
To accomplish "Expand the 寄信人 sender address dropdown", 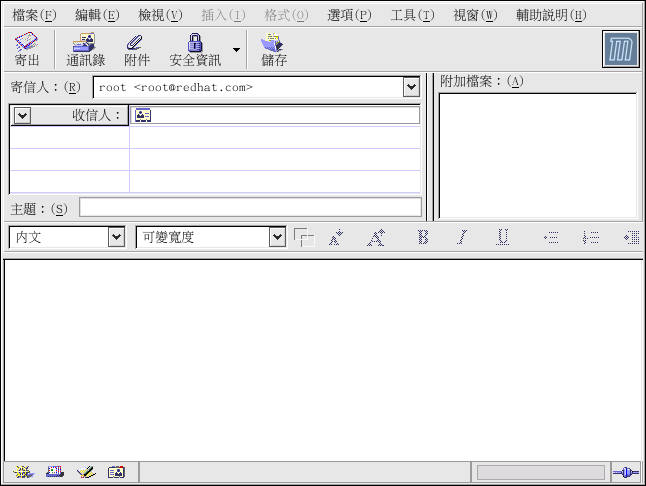I will coord(411,88).
